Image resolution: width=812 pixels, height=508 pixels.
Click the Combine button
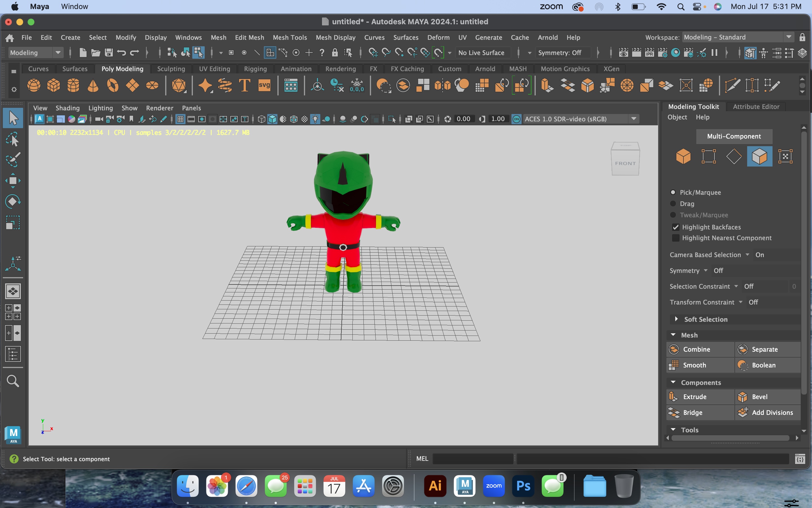700,349
